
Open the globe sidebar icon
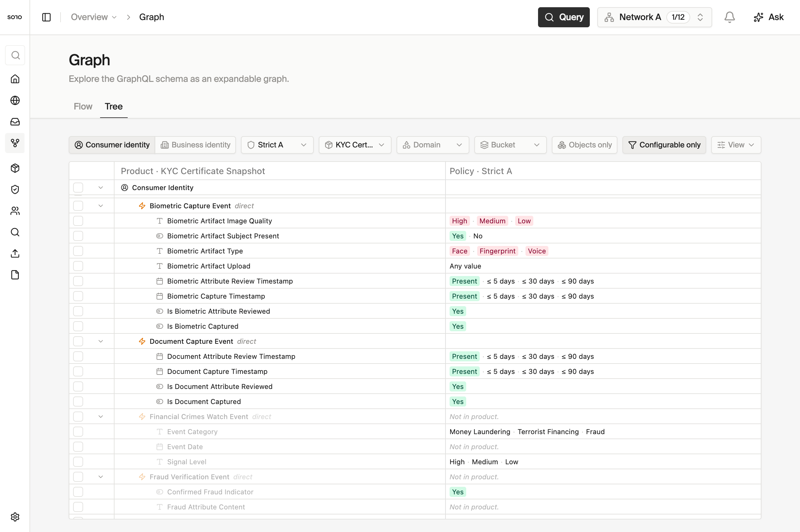point(15,100)
